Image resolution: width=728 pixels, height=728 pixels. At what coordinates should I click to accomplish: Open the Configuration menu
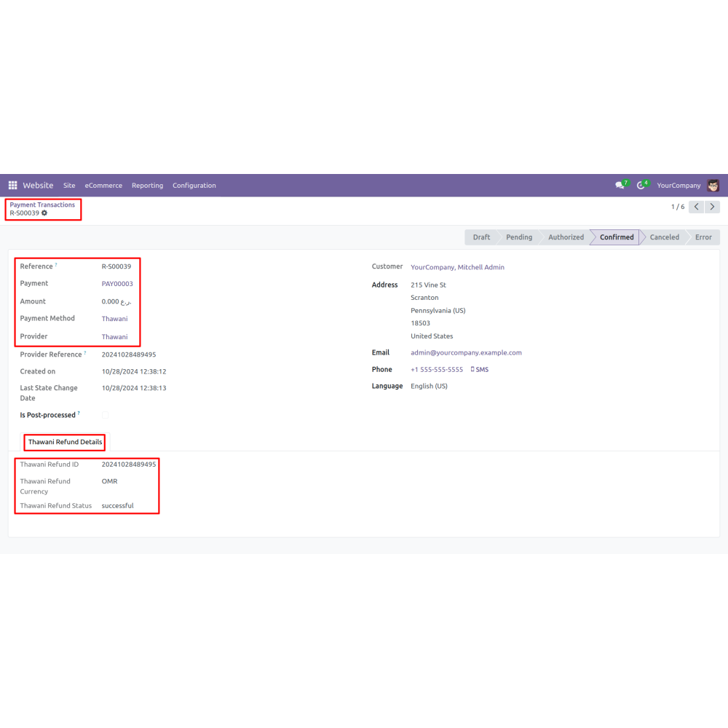click(x=194, y=185)
